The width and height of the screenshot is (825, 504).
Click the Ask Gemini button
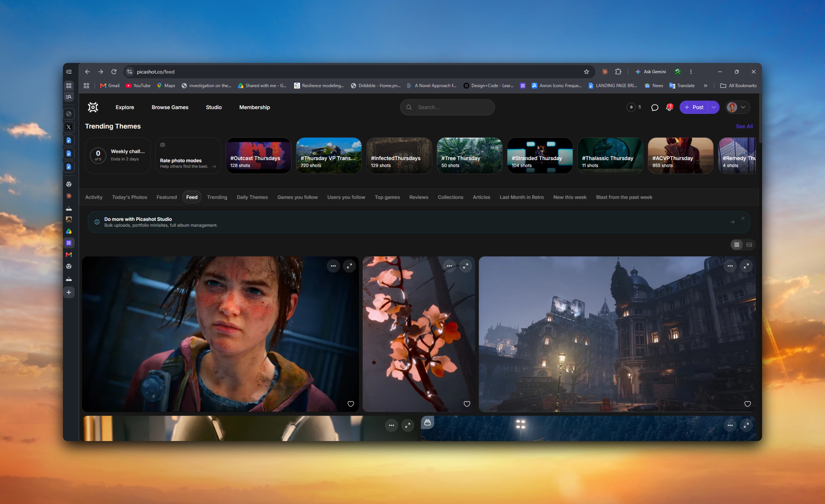click(650, 72)
